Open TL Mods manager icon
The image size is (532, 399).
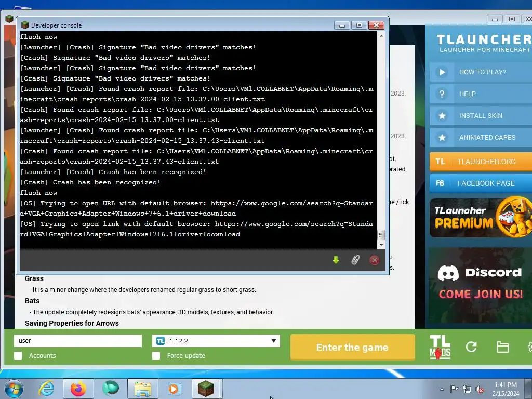coord(440,347)
